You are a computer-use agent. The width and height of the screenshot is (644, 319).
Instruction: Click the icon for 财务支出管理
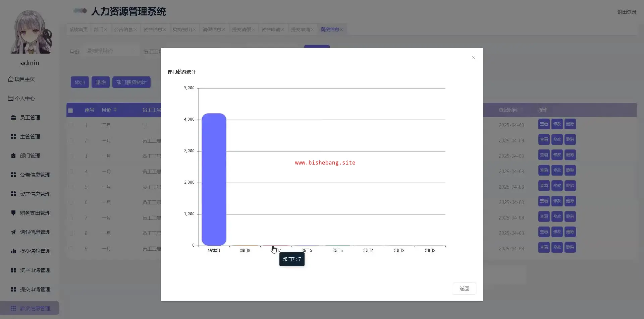coord(13,213)
